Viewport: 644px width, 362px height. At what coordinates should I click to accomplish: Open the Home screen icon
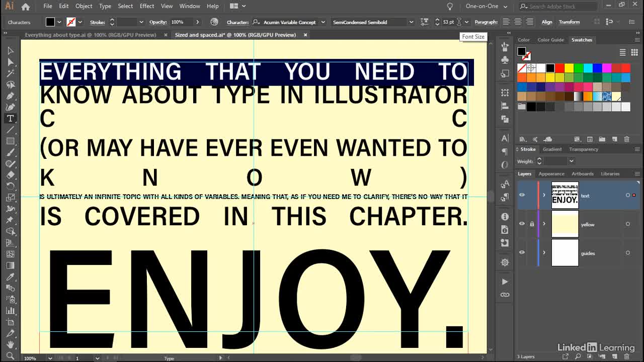click(x=26, y=7)
